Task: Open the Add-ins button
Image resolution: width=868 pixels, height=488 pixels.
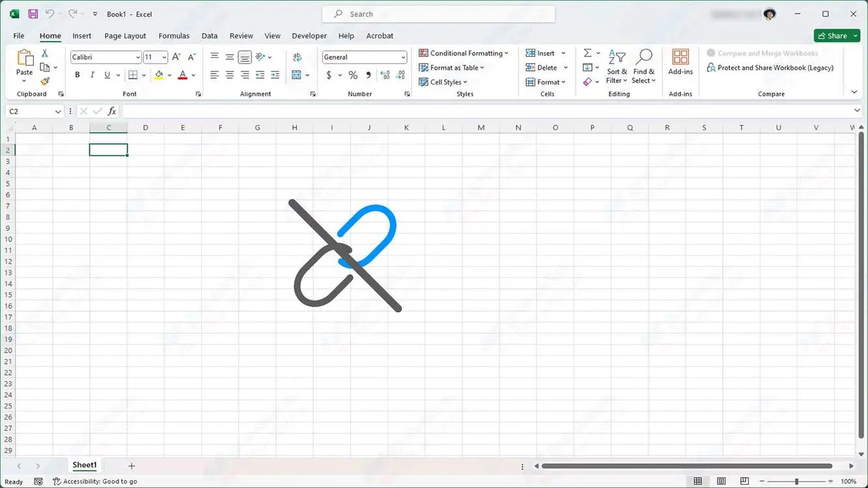Action: 680,62
